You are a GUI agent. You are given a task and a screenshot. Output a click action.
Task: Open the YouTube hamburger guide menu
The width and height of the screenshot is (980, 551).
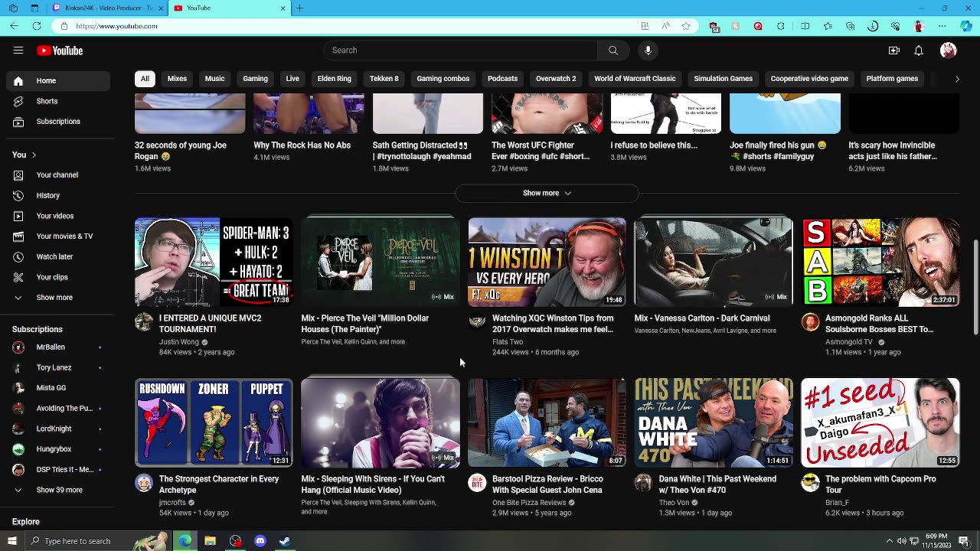tap(18, 51)
